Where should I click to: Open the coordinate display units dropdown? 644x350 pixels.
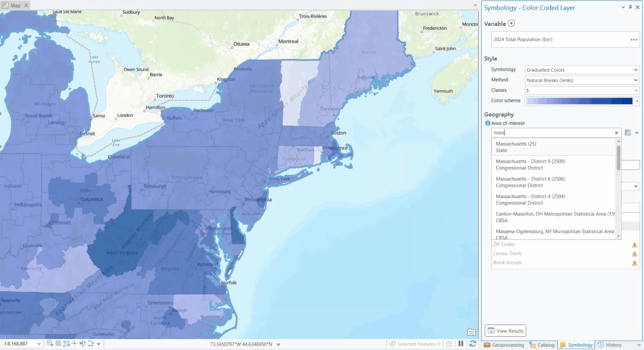tap(278, 344)
